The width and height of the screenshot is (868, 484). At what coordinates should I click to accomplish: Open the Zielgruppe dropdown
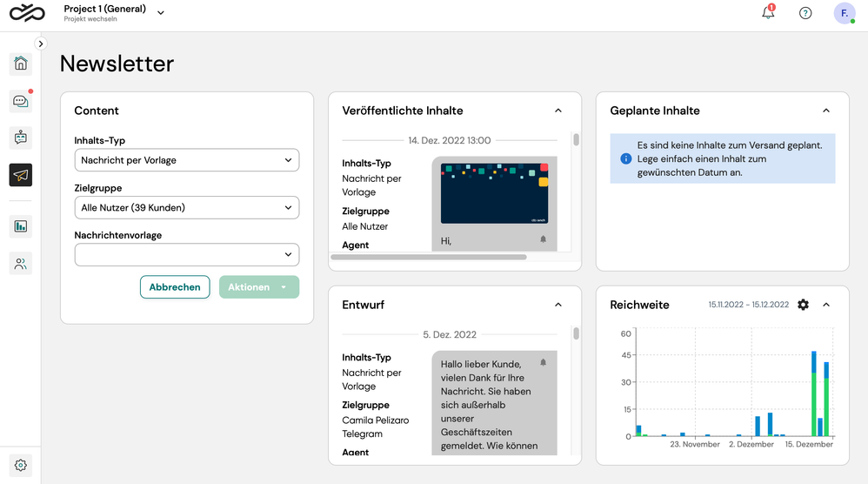pos(187,207)
